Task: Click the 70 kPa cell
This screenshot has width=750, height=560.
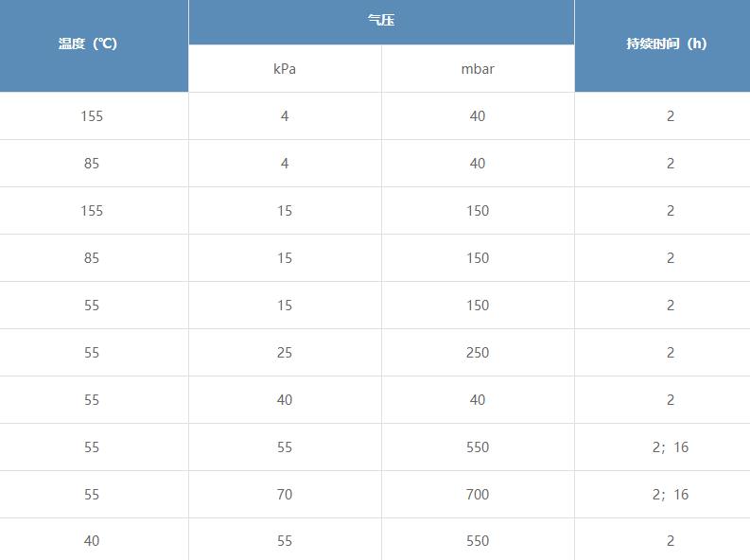Action: (x=285, y=495)
